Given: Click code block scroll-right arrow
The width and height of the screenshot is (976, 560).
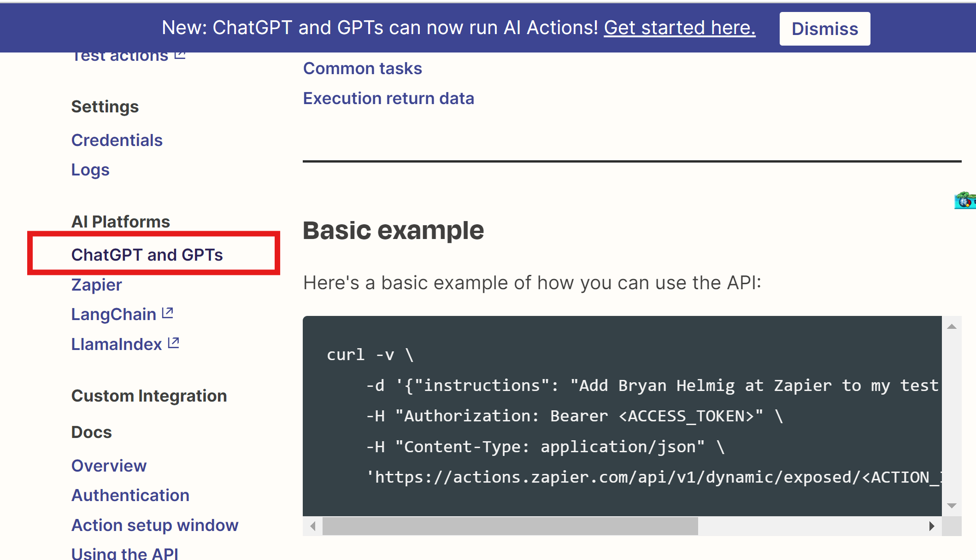Looking at the screenshot, I should click(932, 526).
